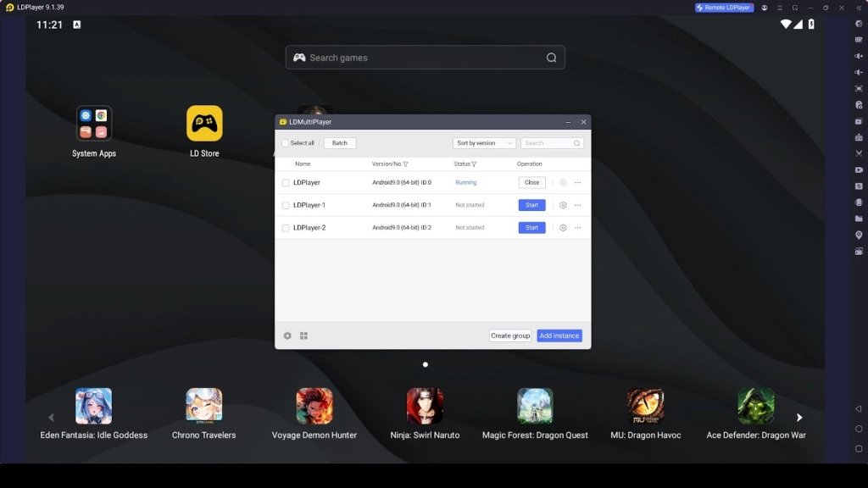
Task: Click the shared folder sidebar icon
Action: click(x=859, y=219)
